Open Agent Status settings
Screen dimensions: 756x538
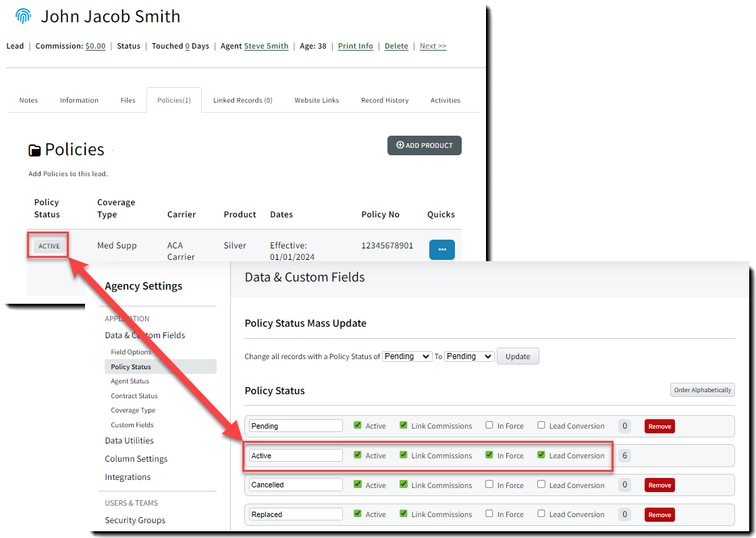pos(130,381)
